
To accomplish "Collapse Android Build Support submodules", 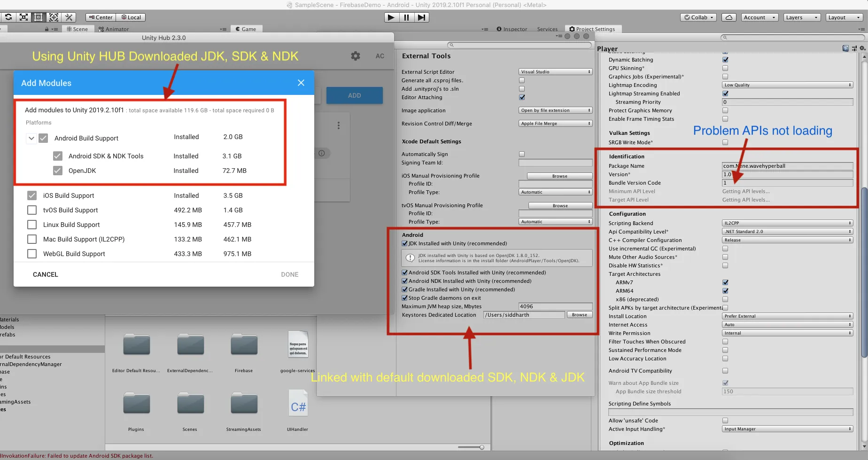I will 31,138.
